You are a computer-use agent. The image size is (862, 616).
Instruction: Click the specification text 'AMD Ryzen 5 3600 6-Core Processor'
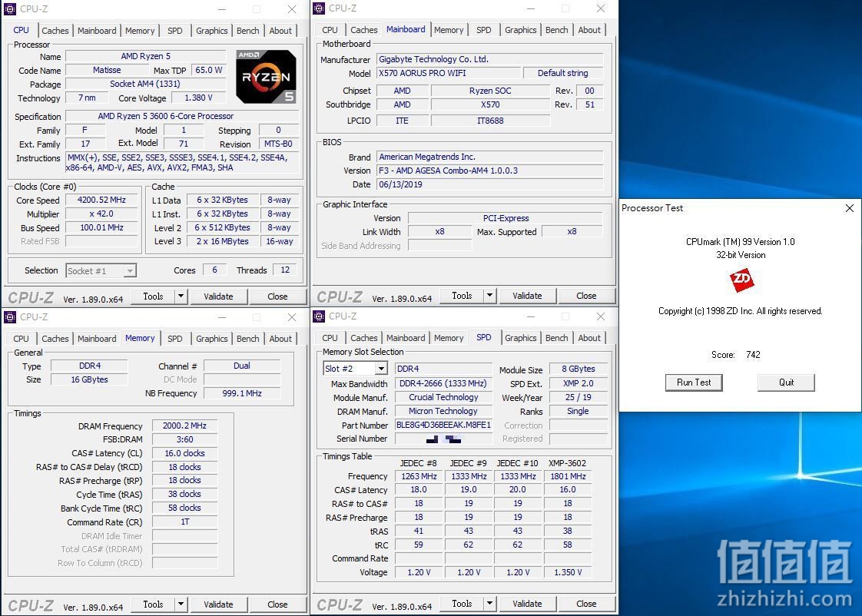pyautogui.click(x=166, y=117)
